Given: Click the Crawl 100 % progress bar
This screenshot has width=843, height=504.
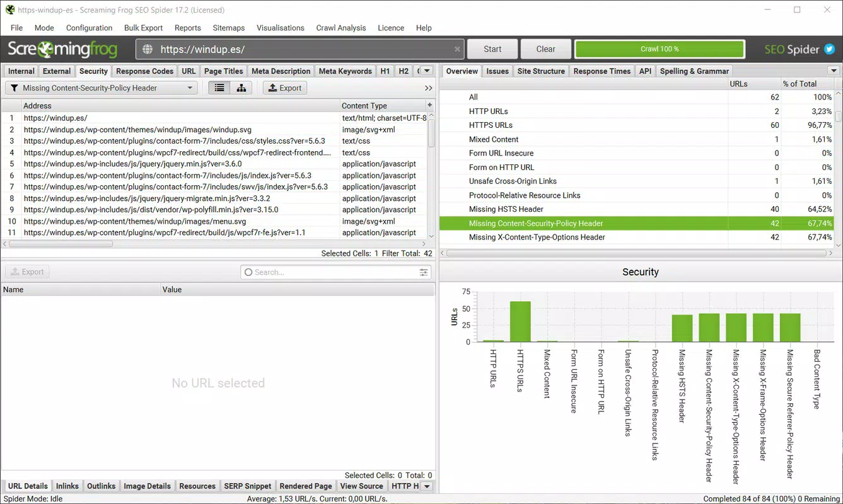Looking at the screenshot, I should click(660, 49).
